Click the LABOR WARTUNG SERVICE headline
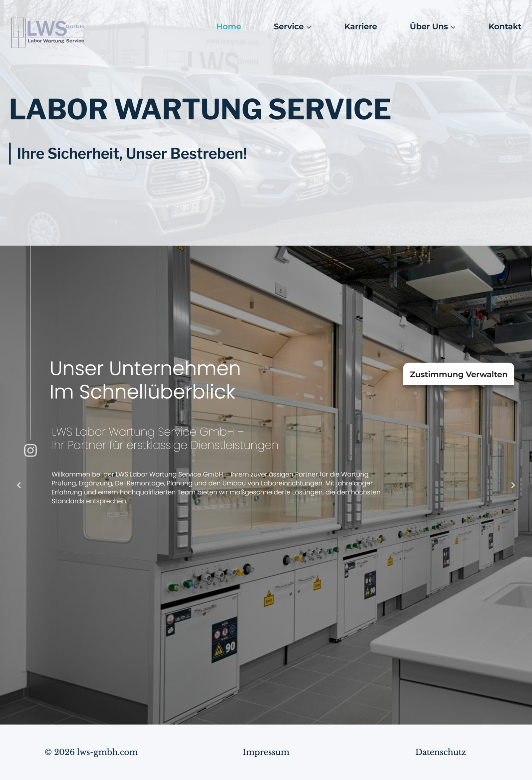 (200, 109)
